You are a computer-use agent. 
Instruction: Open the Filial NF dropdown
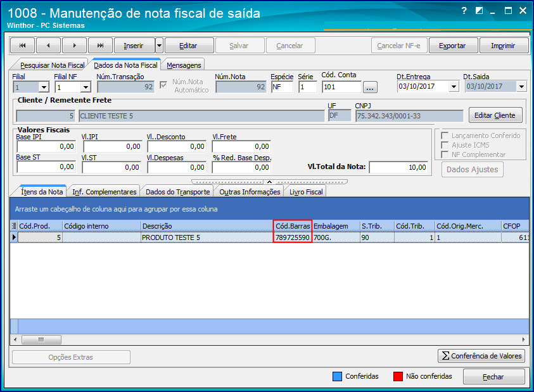(x=86, y=87)
